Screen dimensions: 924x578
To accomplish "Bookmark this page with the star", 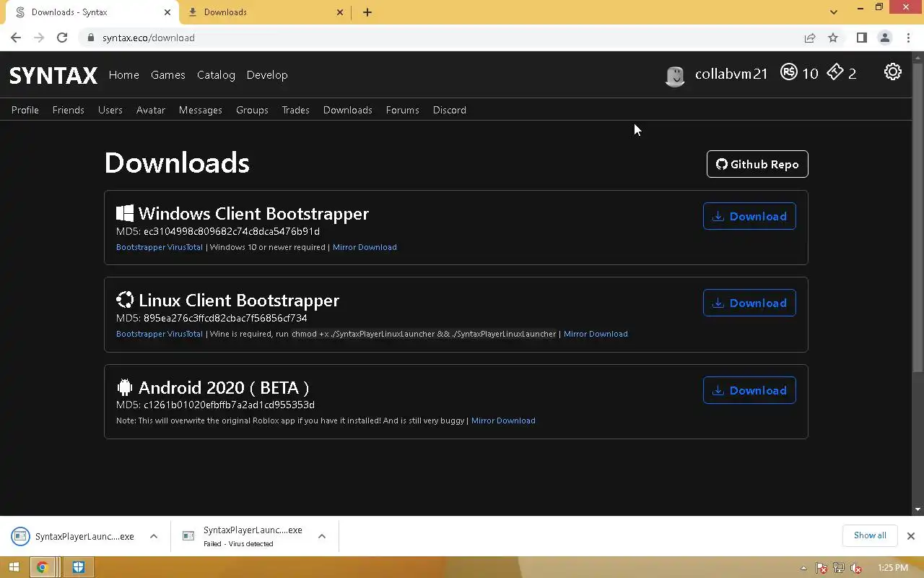I will coord(833,38).
